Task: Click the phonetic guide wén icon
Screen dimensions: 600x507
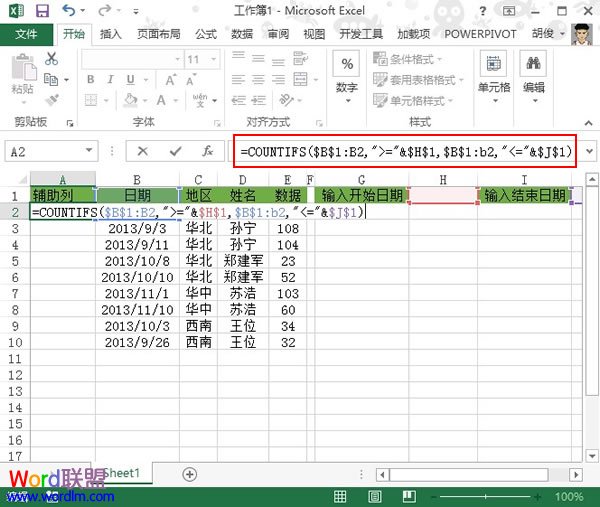Action: click(200, 100)
